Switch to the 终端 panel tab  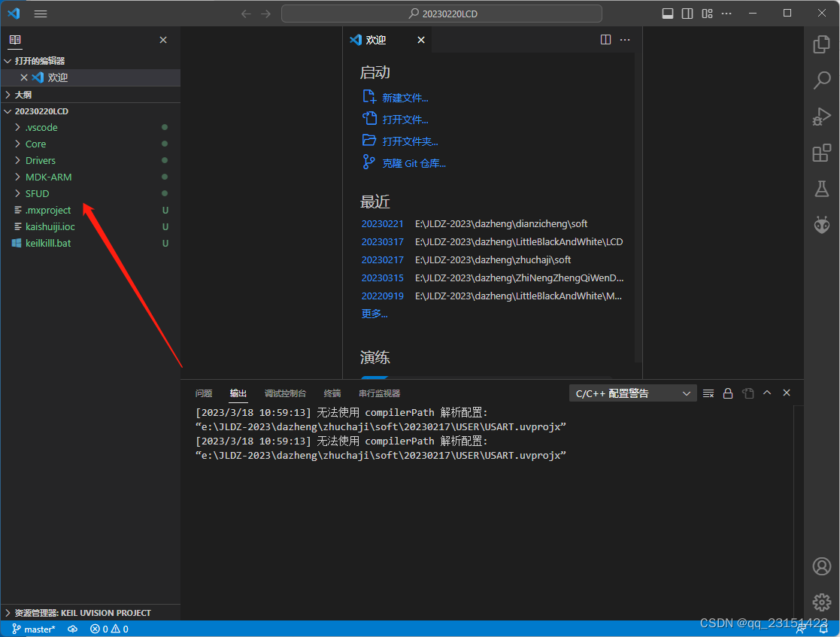click(x=332, y=394)
